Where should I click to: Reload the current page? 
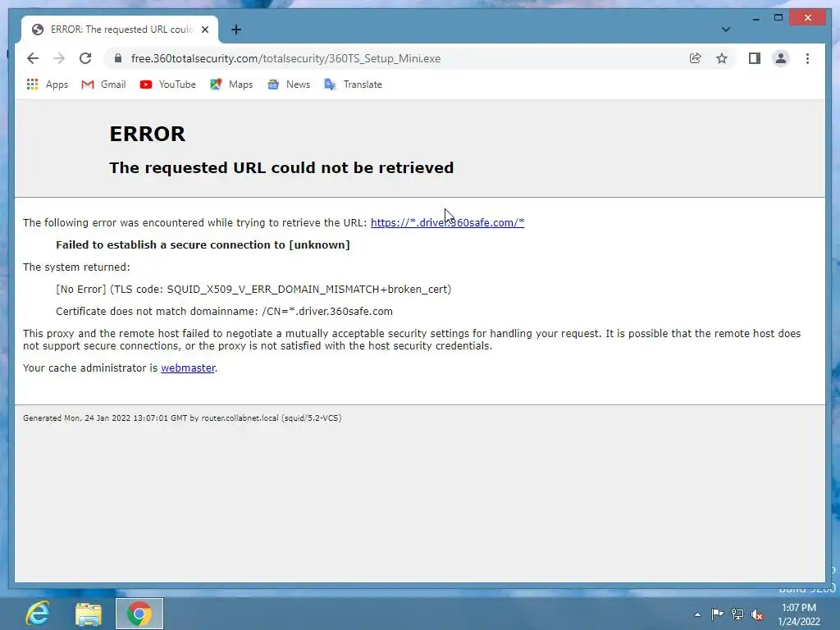pos(85,58)
